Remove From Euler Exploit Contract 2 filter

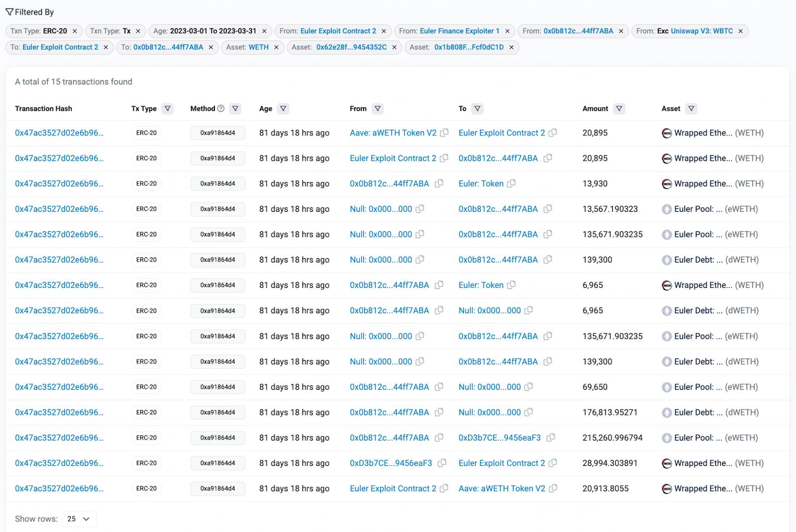384,31
